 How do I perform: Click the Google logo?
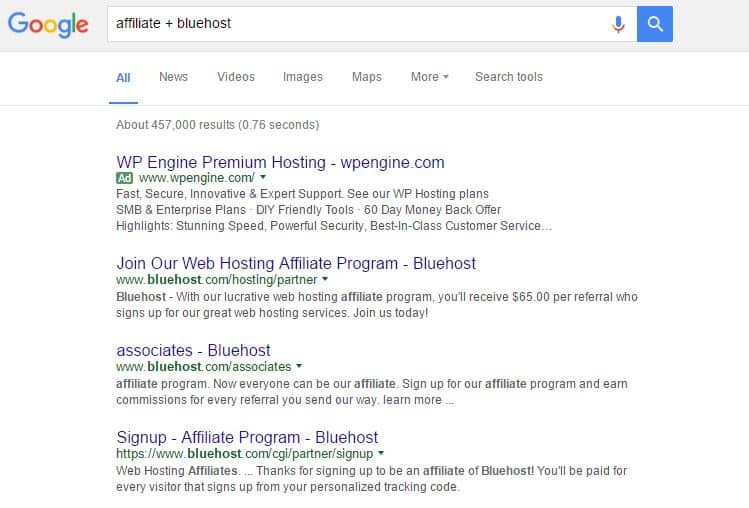tap(48, 24)
